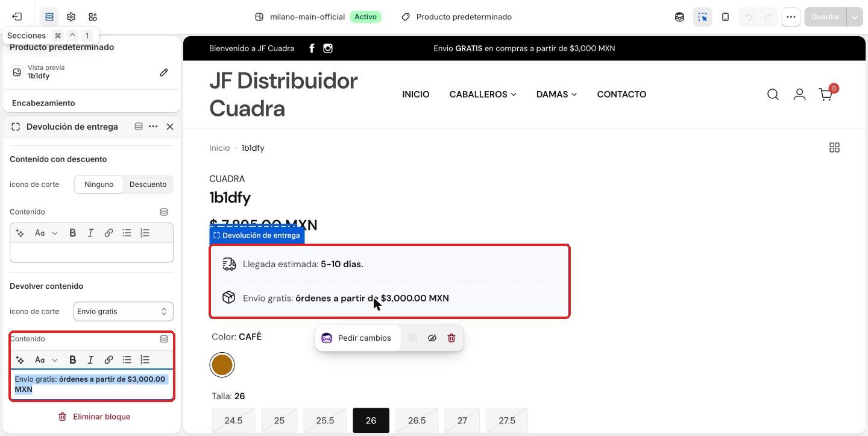
Task: Click the milano-main-official theme name
Action: click(307, 17)
